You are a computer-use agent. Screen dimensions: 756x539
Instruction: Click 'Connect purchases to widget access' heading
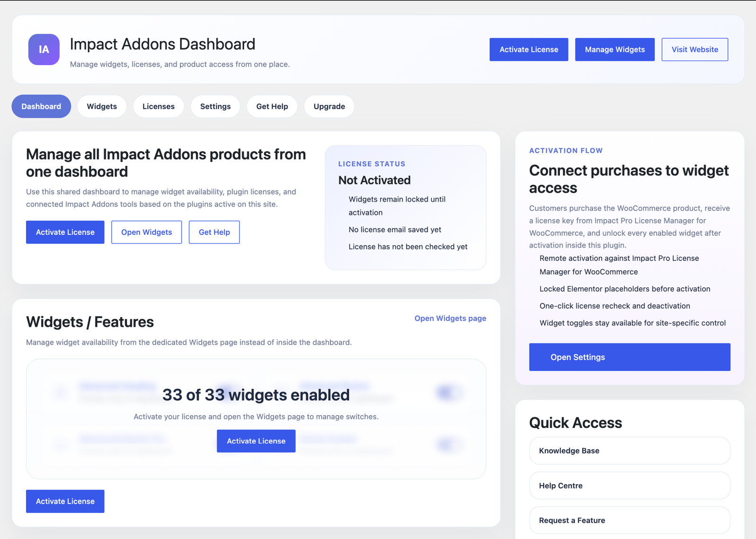[629, 179]
